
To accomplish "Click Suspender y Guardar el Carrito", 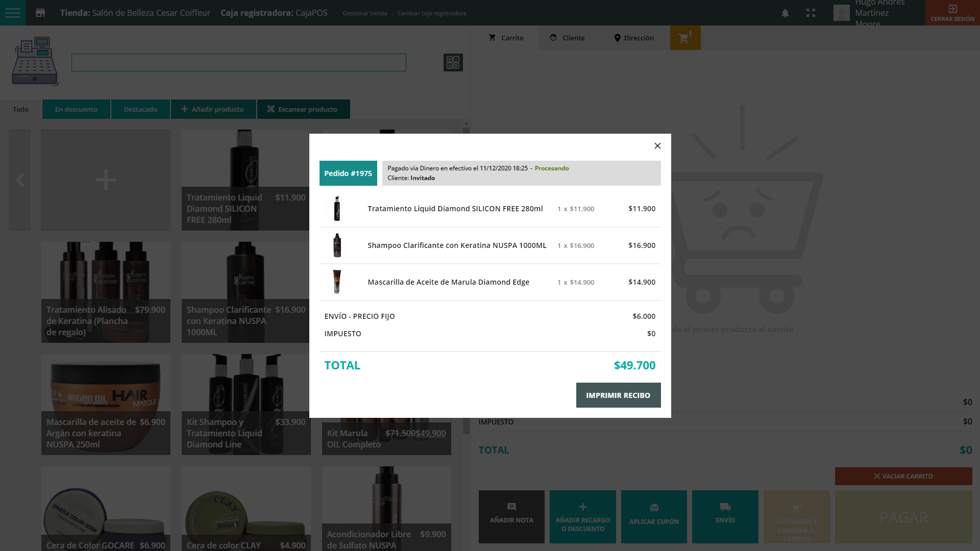I will click(x=796, y=517).
